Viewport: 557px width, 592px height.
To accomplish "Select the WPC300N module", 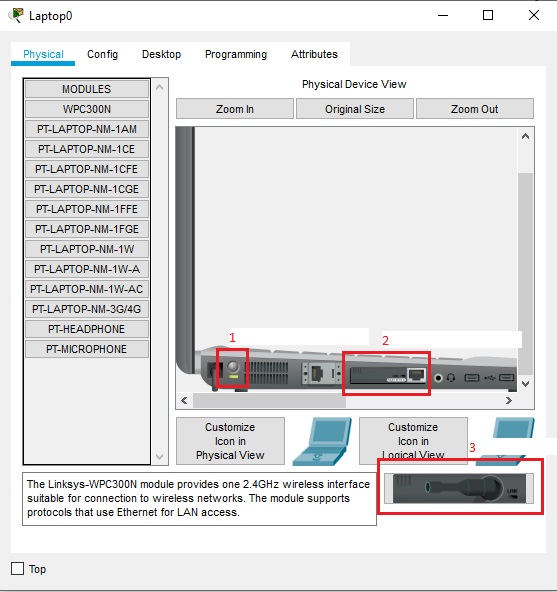I will pos(87,109).
